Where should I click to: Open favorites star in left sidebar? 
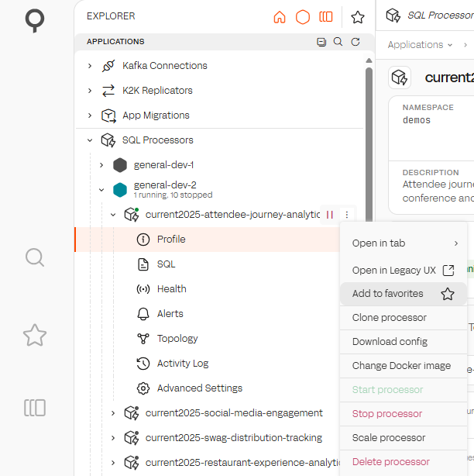(x=35, y=335)
